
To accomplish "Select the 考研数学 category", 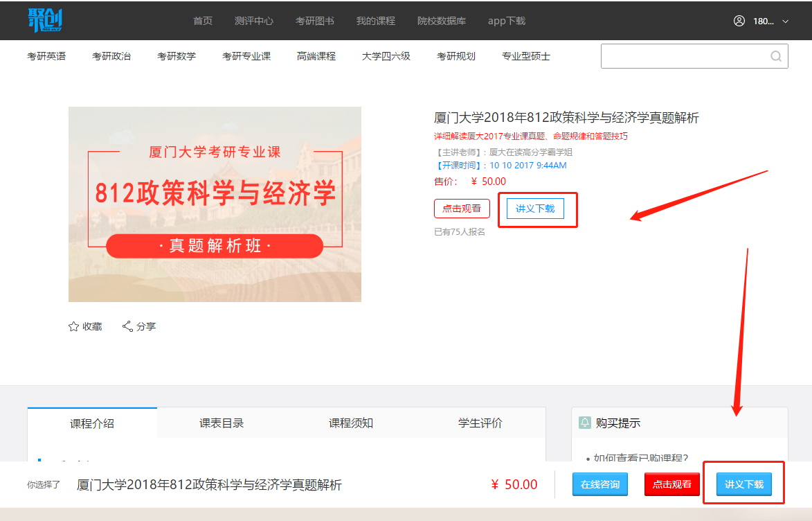I will pos(177,56).
